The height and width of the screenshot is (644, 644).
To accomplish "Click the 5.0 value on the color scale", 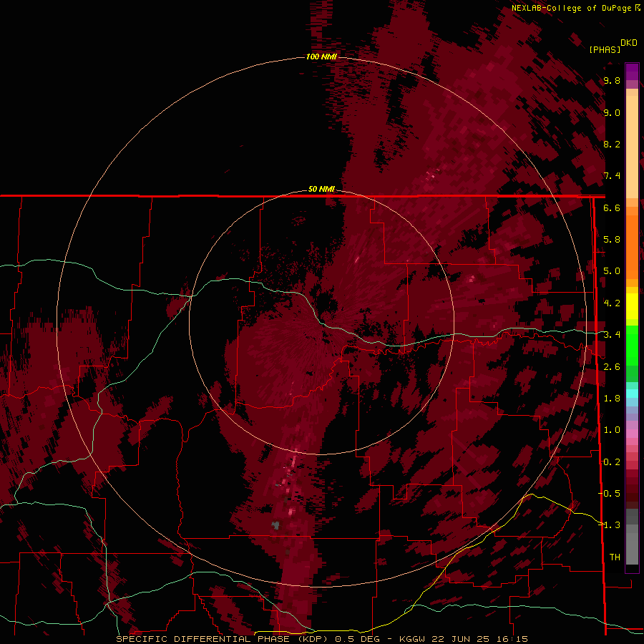I will pos(612,271).
